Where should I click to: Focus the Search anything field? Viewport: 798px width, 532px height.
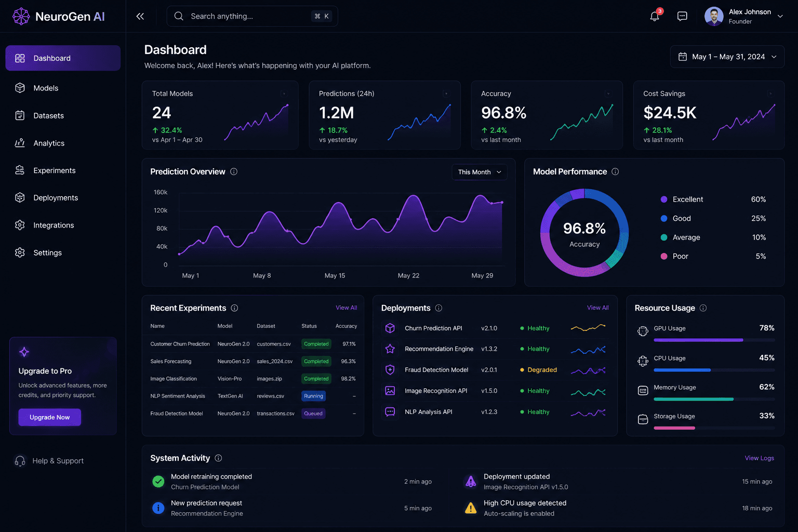252,16
